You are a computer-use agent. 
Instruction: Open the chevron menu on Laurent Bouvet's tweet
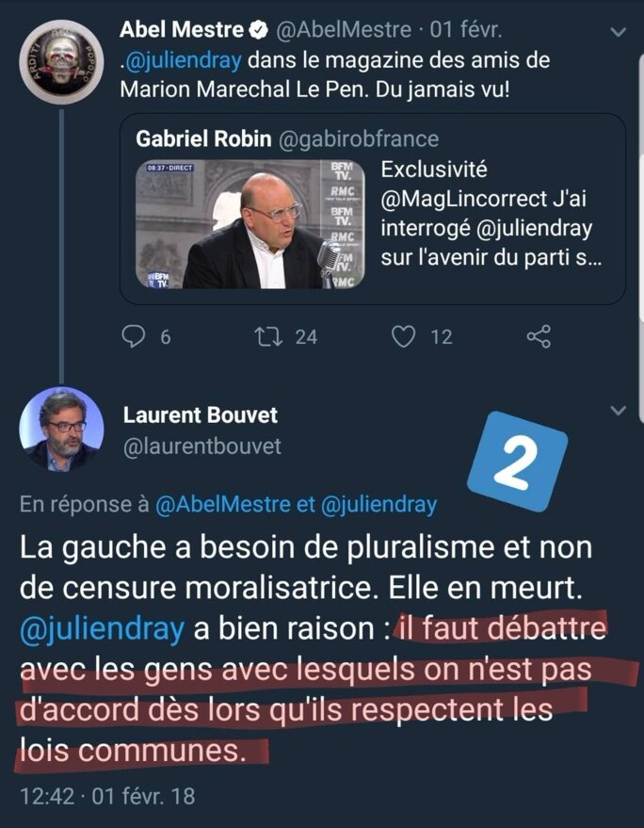click(x=618, y=412)
